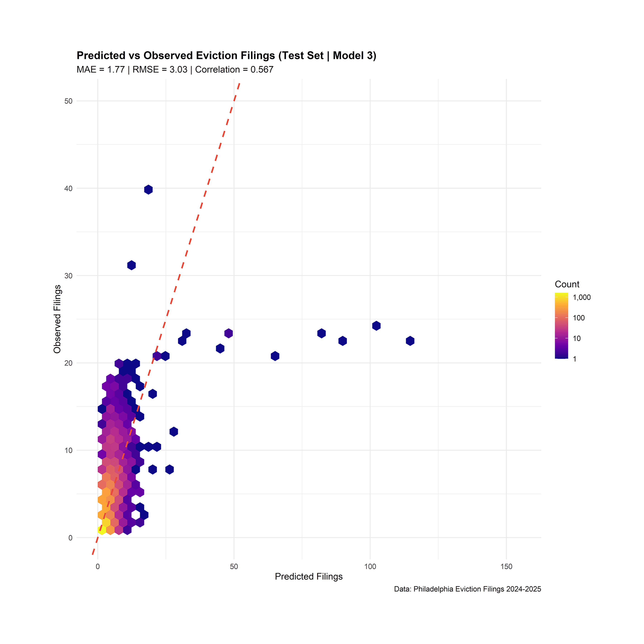The width and height of the screenshot is (644, 644).
Task: Select the rightmost hexagon near predicted 115
Action: click(410, 341)
